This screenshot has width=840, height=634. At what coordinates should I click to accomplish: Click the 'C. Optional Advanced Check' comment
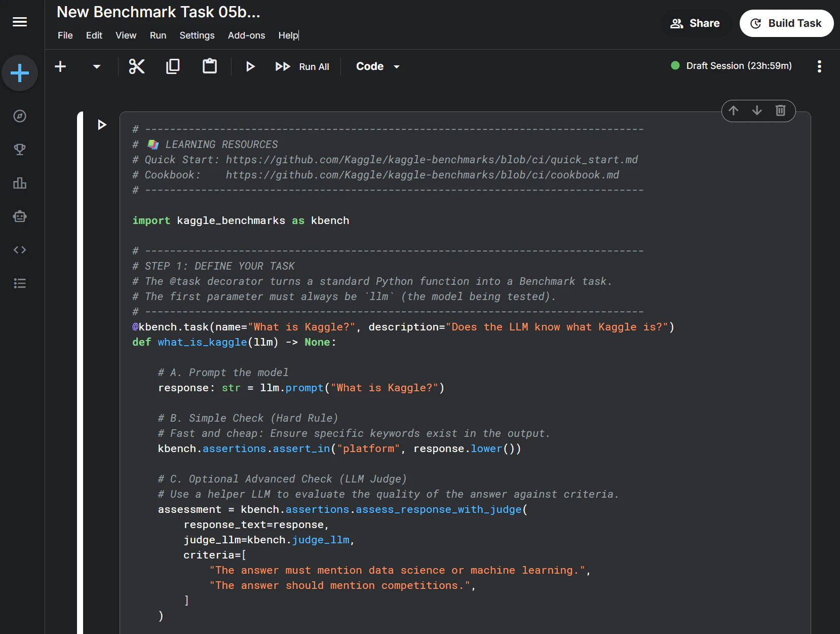[282, 479]
